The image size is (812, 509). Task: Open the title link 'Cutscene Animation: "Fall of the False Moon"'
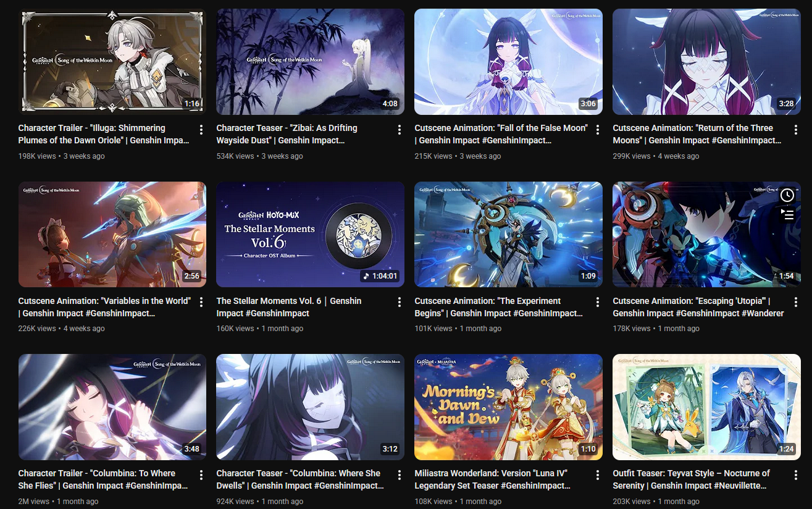pos(501,134)
